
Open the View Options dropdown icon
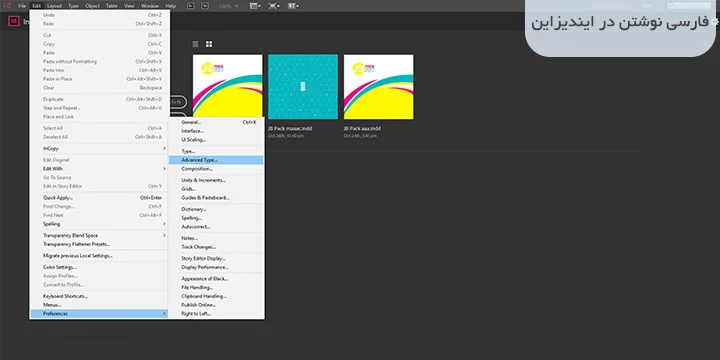pos(255,6)
